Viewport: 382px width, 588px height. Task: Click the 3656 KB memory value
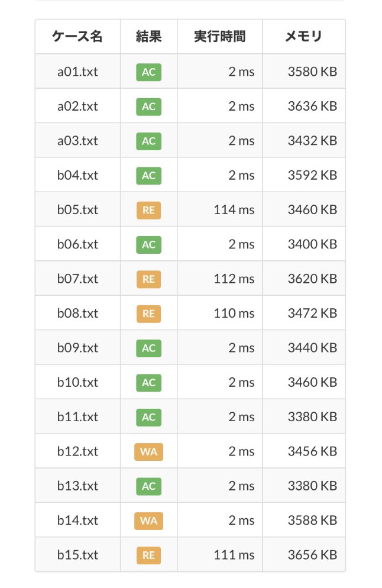tap(312, 555)
